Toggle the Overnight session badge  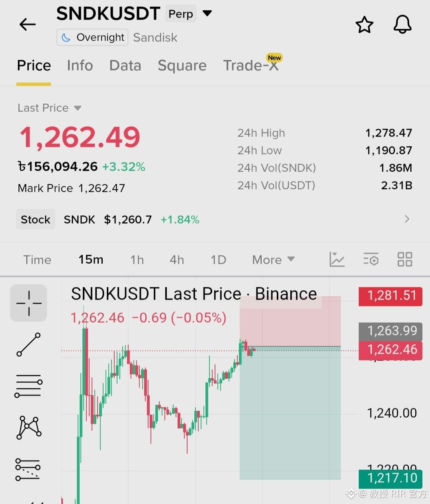[92, 37]
